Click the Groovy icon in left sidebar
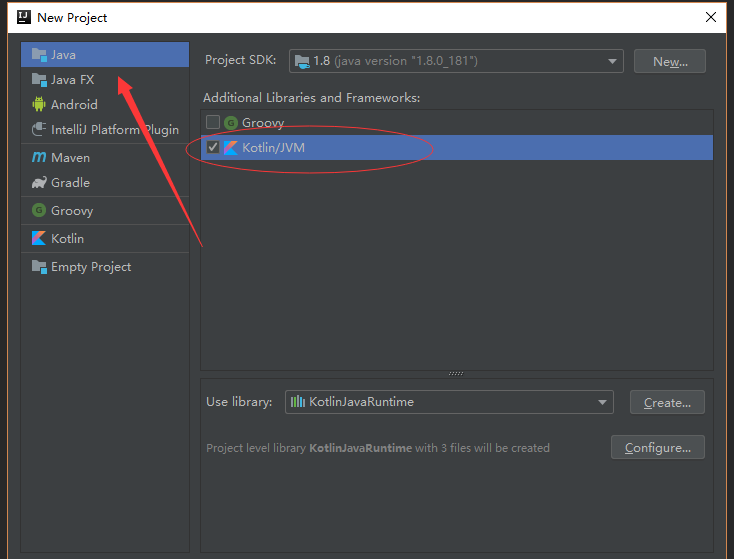This screenshot has width=734, height=559. [x=39, y=210]
